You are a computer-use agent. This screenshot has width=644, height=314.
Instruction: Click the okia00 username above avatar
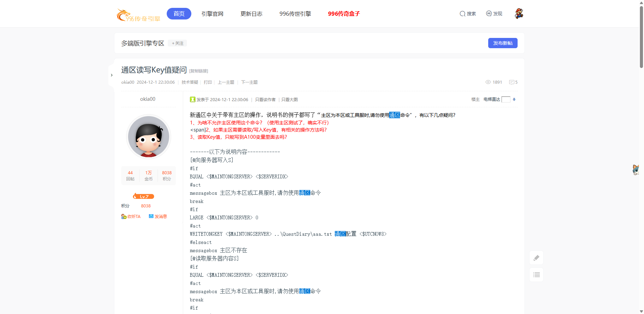[148, 99]
